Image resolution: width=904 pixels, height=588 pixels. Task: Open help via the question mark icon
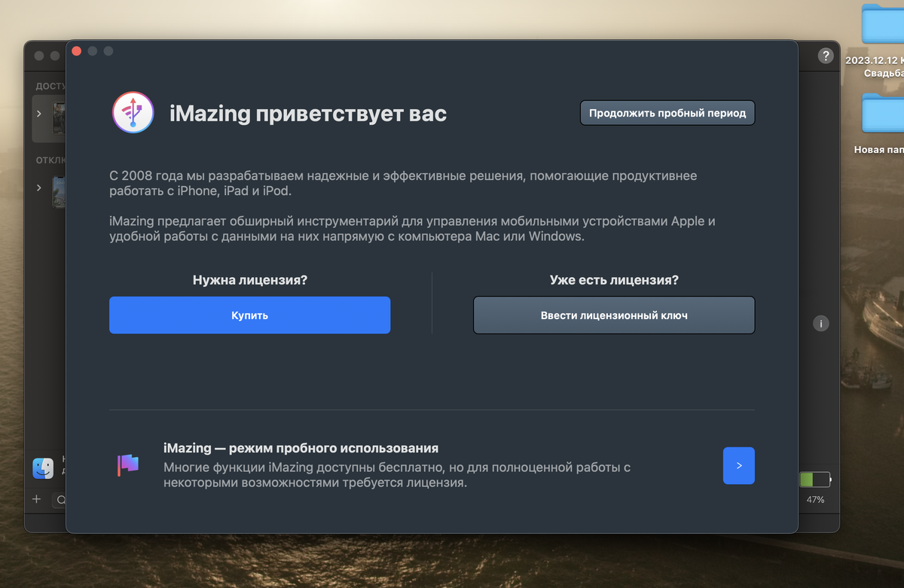[x=826, y=56]
